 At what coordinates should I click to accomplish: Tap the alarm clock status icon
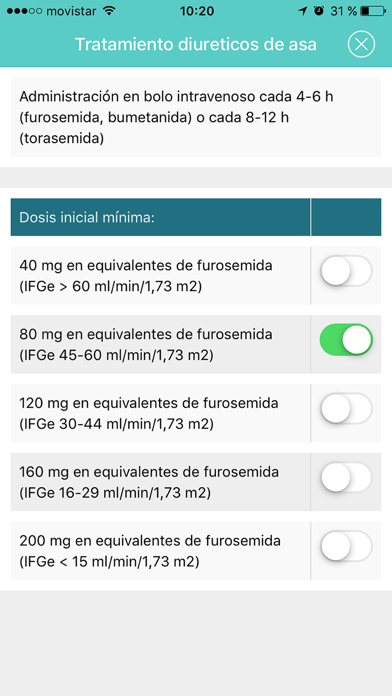click(x=318, y=11)
